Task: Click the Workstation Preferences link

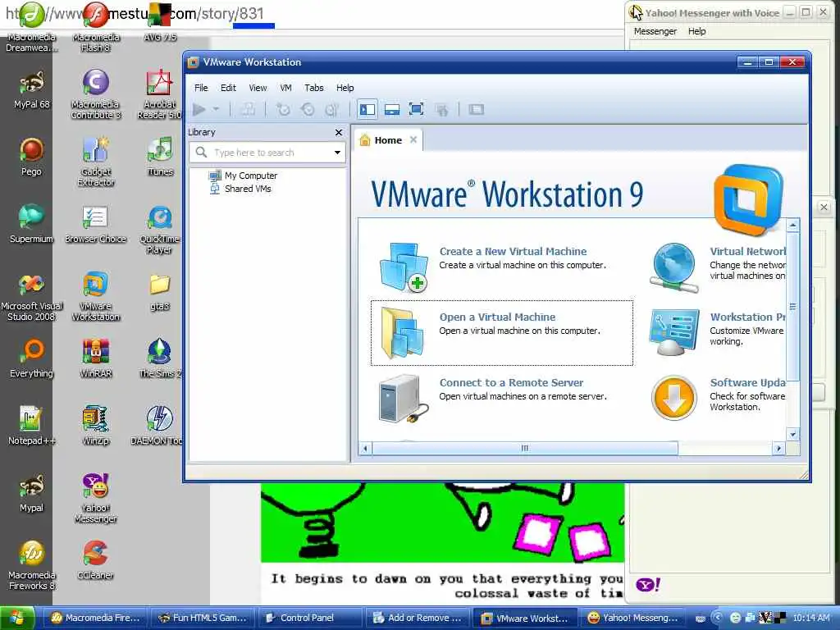Action: 748,317
